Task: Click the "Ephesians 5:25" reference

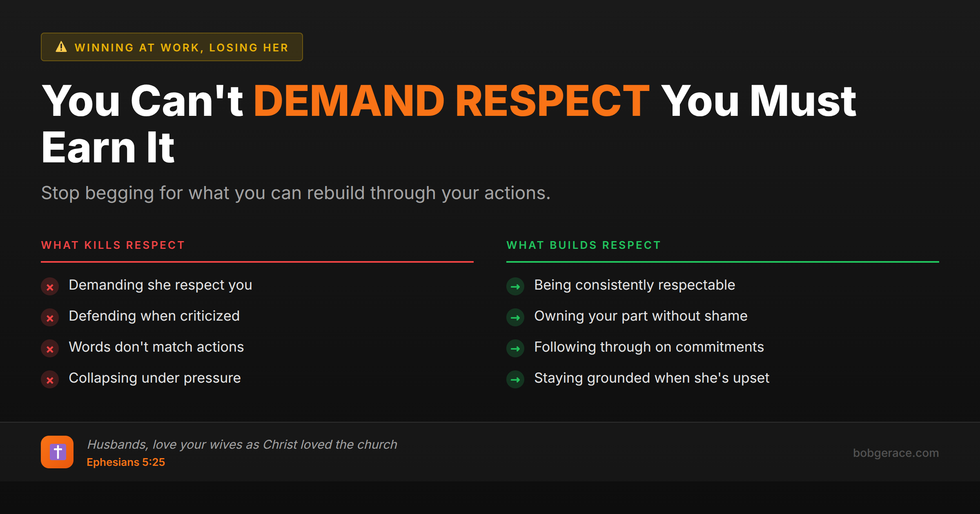Action: coord(126,462)
